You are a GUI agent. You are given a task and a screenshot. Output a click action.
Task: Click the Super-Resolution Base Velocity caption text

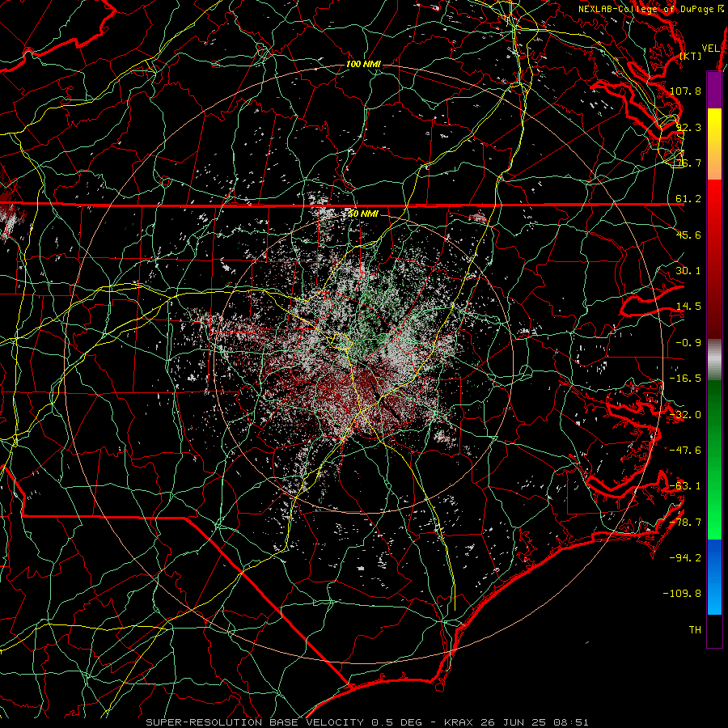tap(366, 722)
